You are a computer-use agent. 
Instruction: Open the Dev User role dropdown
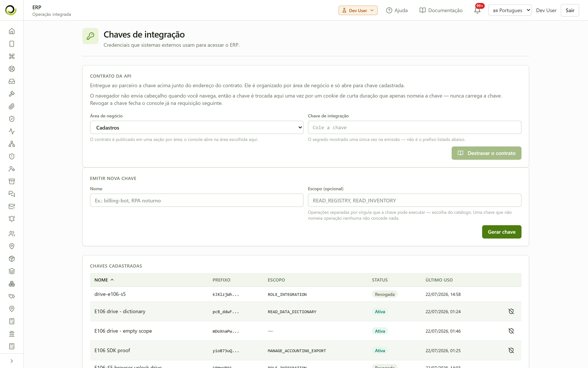(358, 10)
